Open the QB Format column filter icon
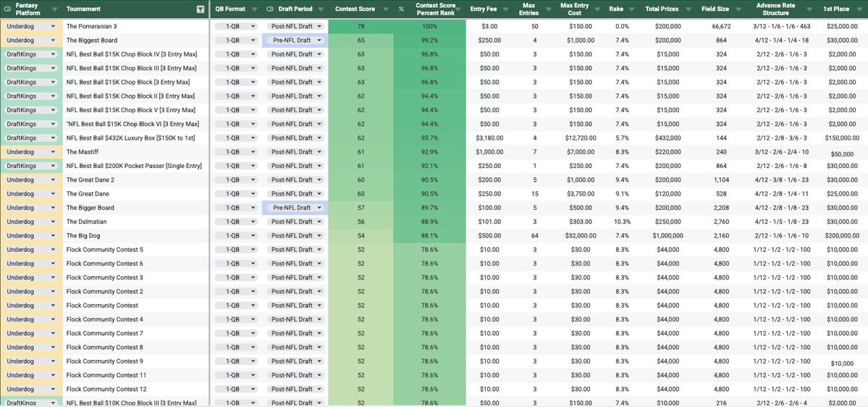Viewport: 868px width, 407px height. tap(254, 9)
